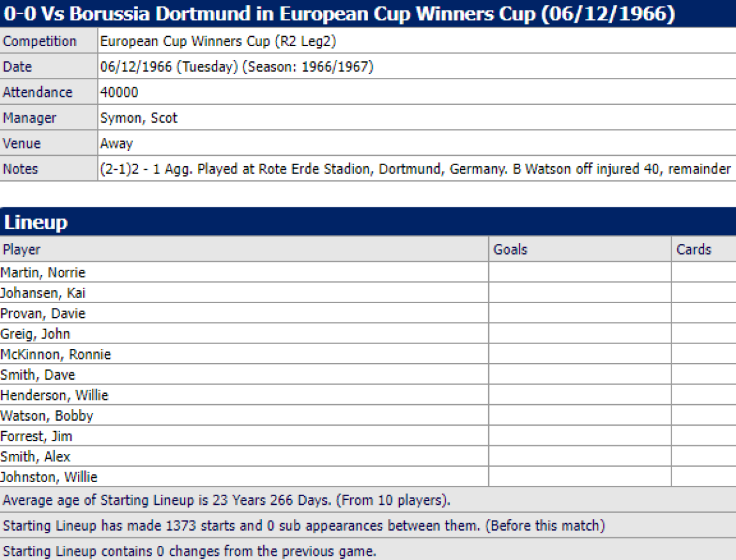Viewport: 736px width, 560px height.
Task: Open Johansen, Kai player entry
Action: (x=43, y=293)
